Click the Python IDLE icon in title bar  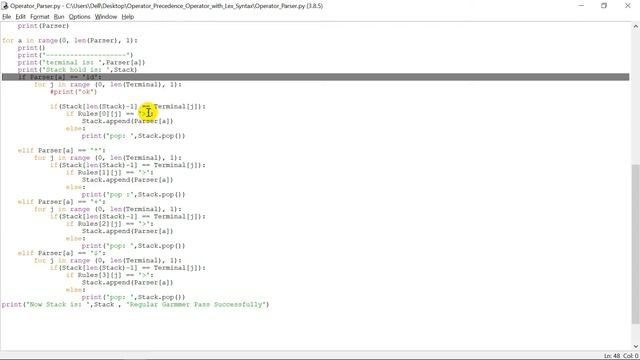[x=5, y=6]
